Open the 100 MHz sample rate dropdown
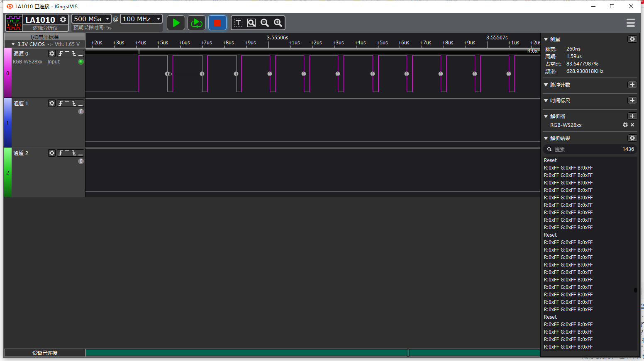The width and height of the screenshot is (644, 361). tap(159, 19)
